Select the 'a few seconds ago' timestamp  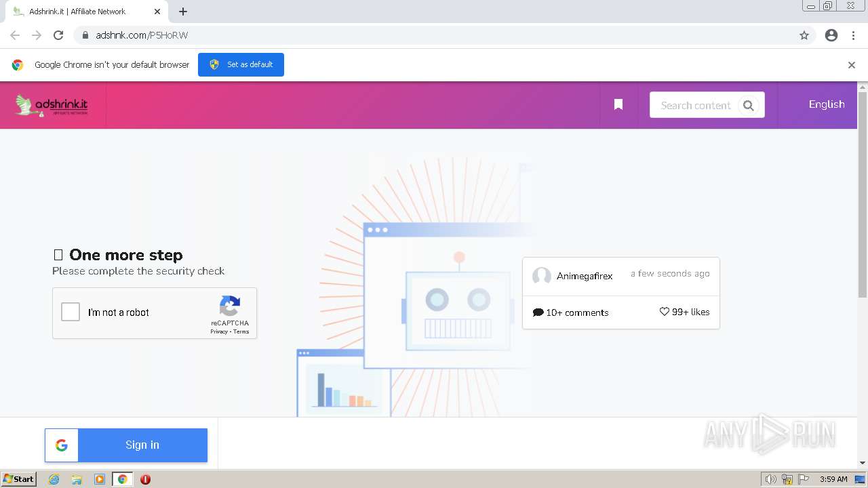pos(670,273)
